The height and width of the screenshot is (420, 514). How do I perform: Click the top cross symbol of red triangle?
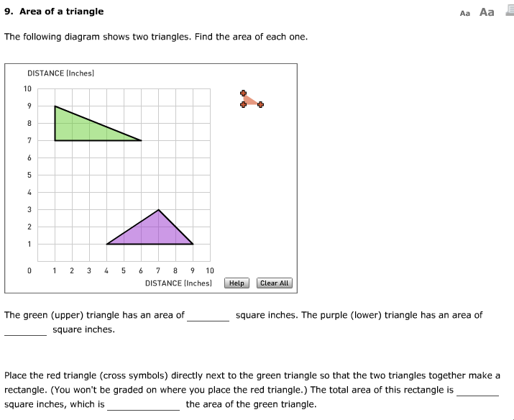pyautogui.click(x=244, y=93)
